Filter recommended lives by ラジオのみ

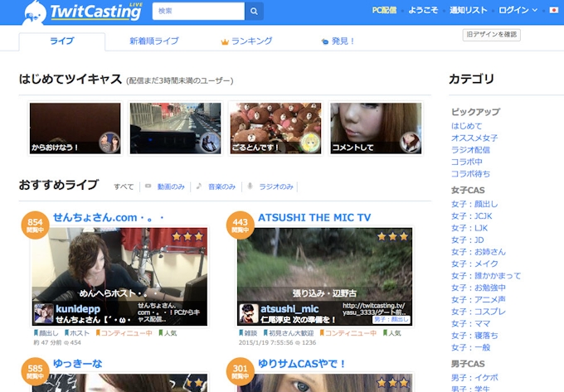point(275,186)
